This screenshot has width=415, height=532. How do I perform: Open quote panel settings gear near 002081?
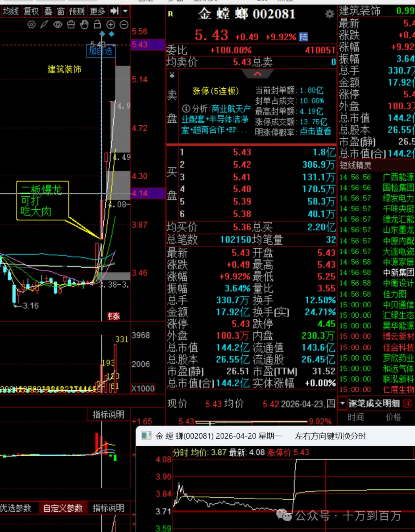click(x=329, y=14)
